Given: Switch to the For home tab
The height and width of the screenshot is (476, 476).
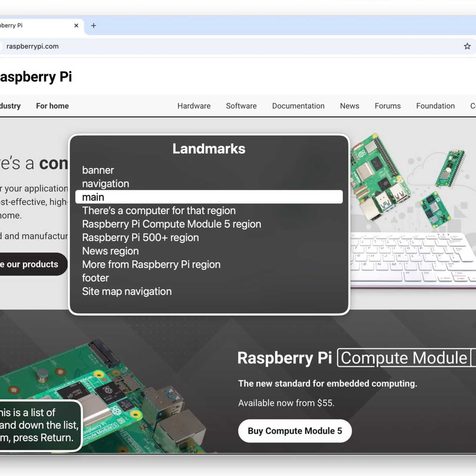Looking at the screenshot, I should 52,106.
